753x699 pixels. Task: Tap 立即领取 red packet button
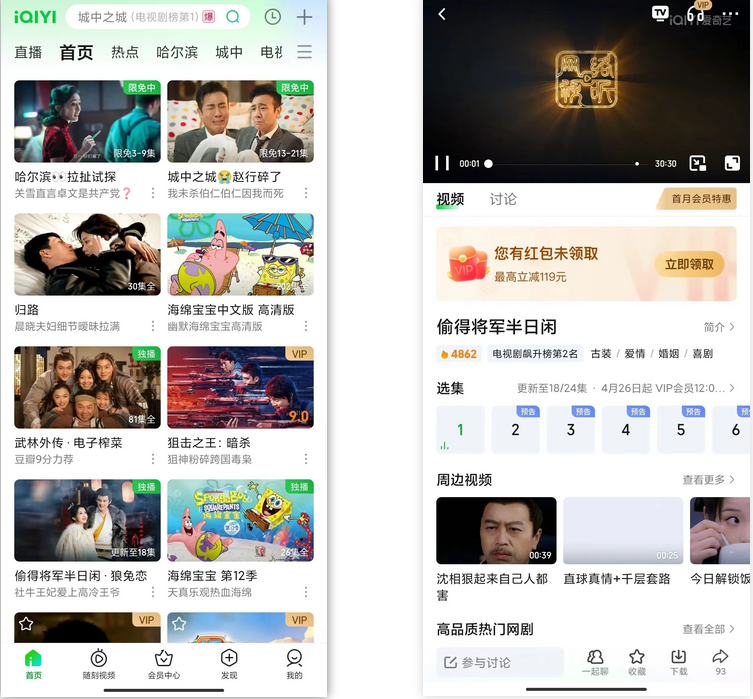689,264
